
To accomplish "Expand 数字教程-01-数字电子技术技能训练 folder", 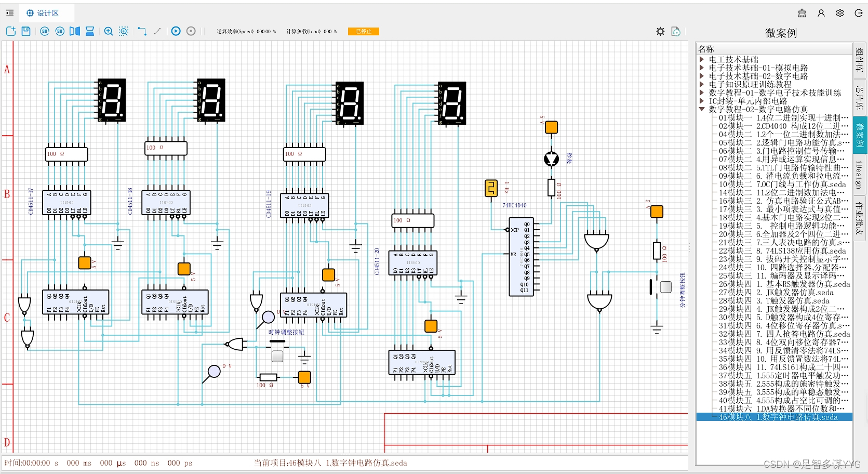I will coord(702,93).
